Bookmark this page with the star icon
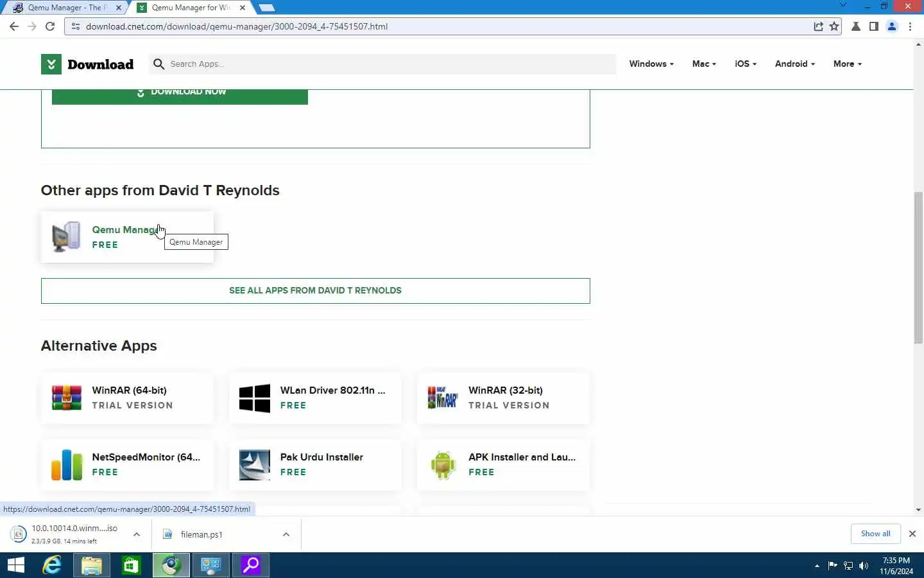Screen dimensions: 924x578 click(834, 26)
